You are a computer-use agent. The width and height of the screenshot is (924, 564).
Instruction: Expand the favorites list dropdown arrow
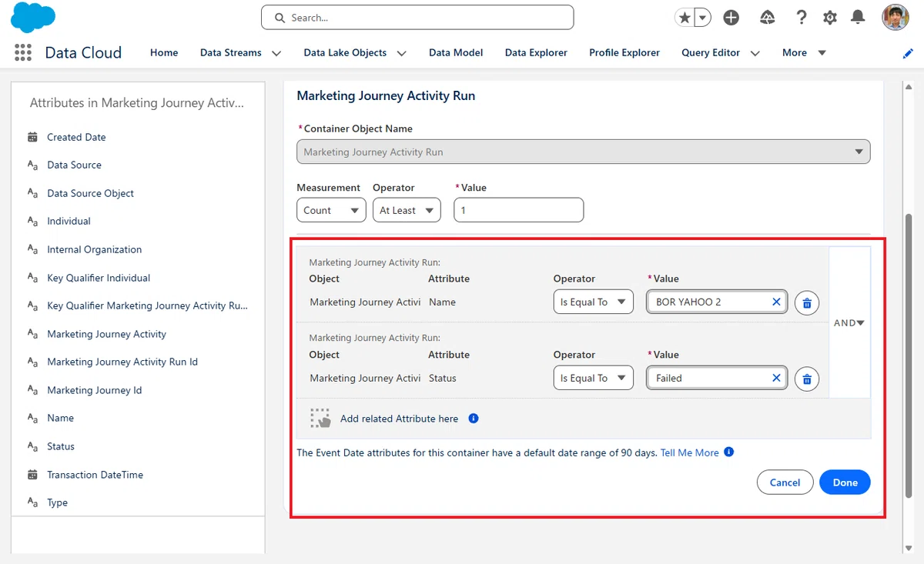pyautogui.click(x=702, y=18)
